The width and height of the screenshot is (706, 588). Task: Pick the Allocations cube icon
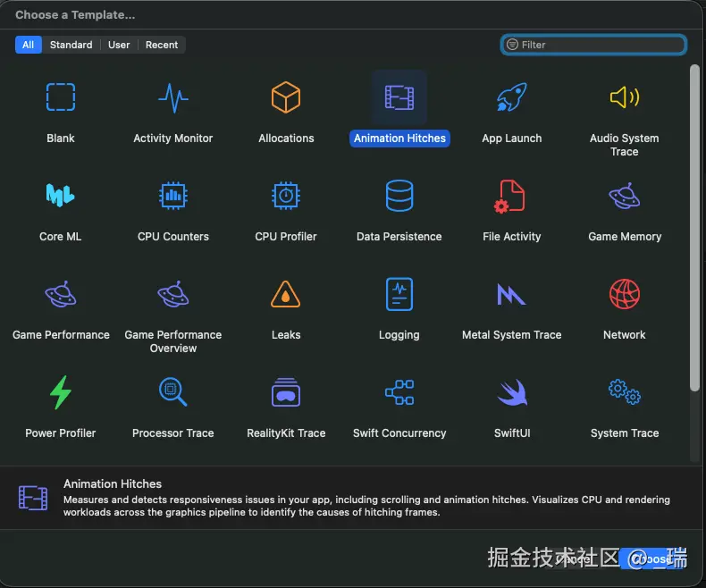click(x=286, y=97)
